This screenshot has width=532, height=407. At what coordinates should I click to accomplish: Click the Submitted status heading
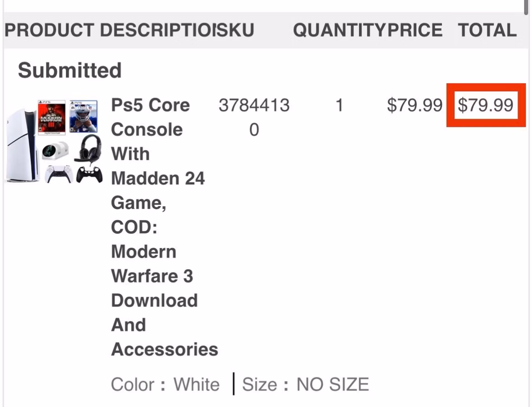tap(70, 70)
